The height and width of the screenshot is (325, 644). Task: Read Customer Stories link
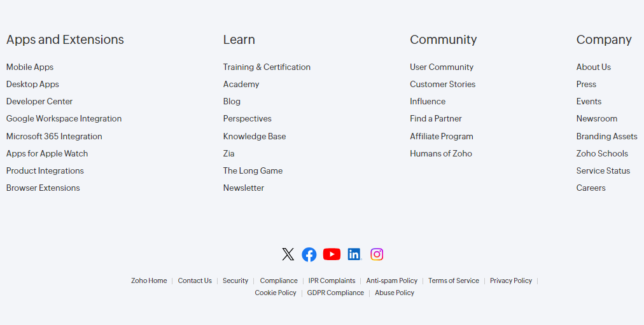443,84
